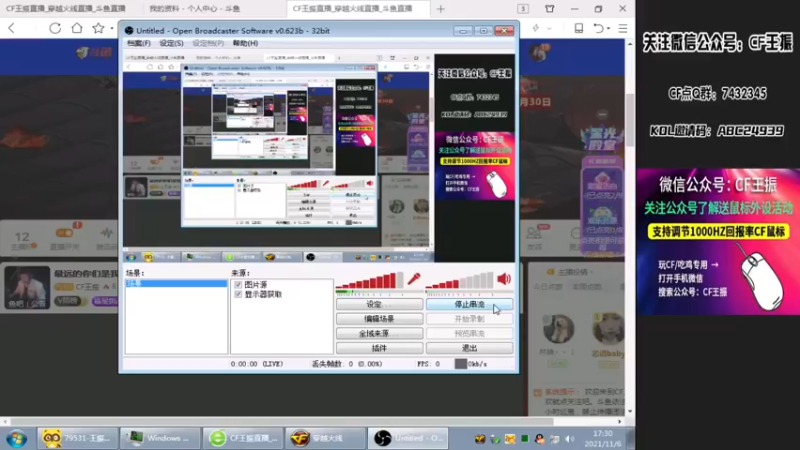Click the browser horizontal scrollbar

click(x=281, y=422)
